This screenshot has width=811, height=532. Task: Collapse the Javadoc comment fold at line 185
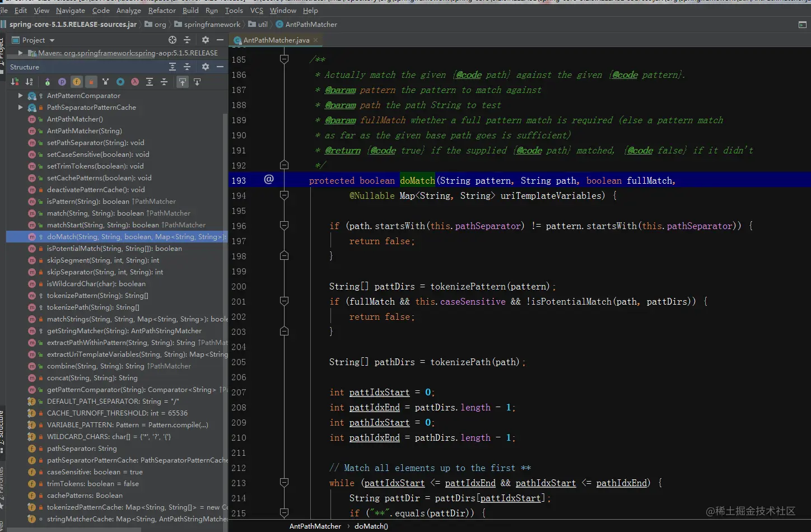tap(284, 59)
